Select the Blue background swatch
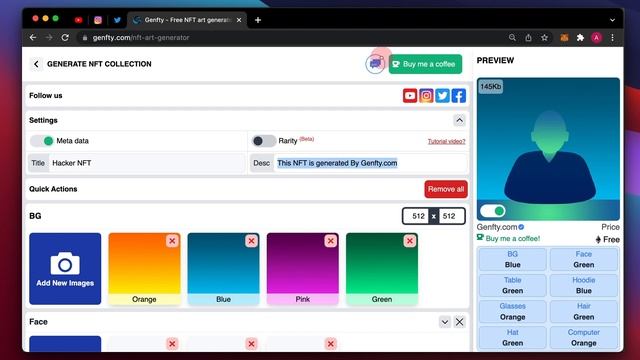The image size is (640, 360). [x=223, y=269]
